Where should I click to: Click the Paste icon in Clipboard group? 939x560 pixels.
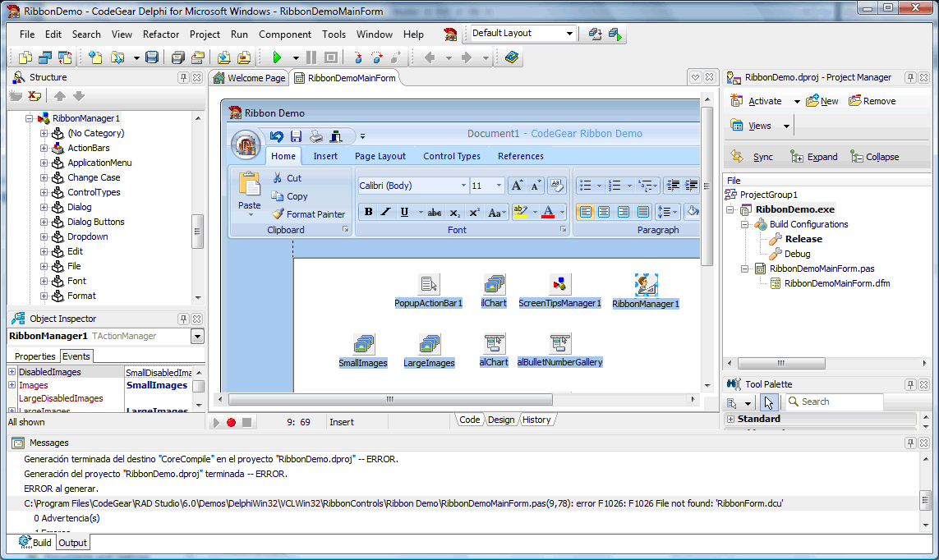[x=249, y=186]
